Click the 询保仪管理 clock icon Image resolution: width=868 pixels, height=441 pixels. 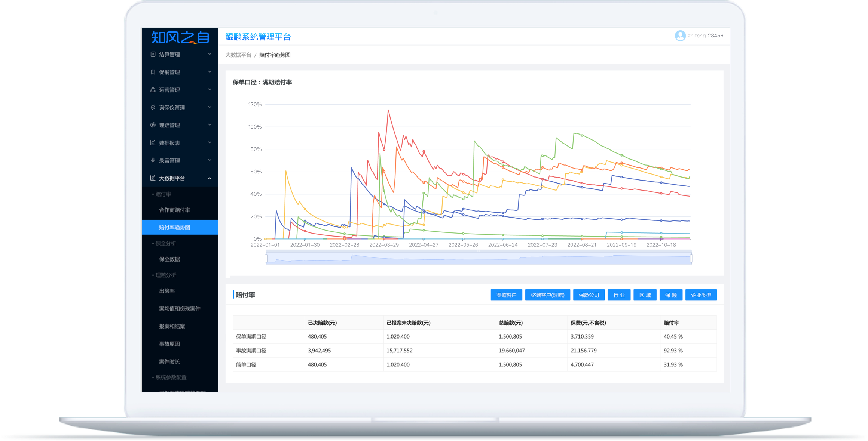[153, 107]
